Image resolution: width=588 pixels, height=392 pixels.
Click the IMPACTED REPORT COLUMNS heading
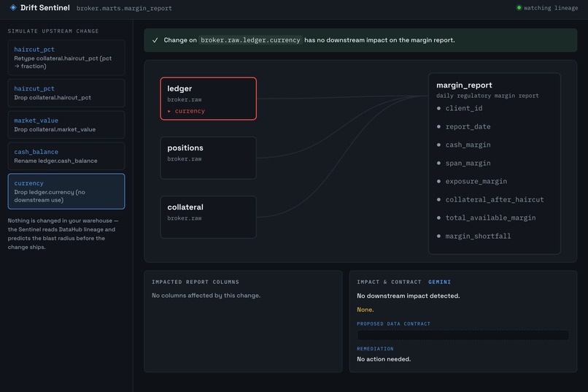(196, 282)
